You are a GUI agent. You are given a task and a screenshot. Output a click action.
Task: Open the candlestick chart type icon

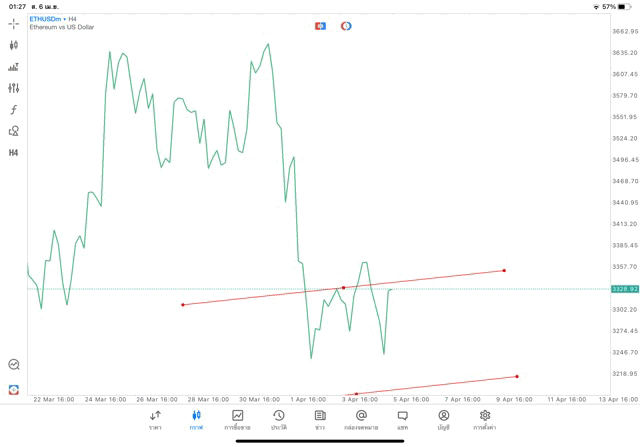tap(13, 45)
